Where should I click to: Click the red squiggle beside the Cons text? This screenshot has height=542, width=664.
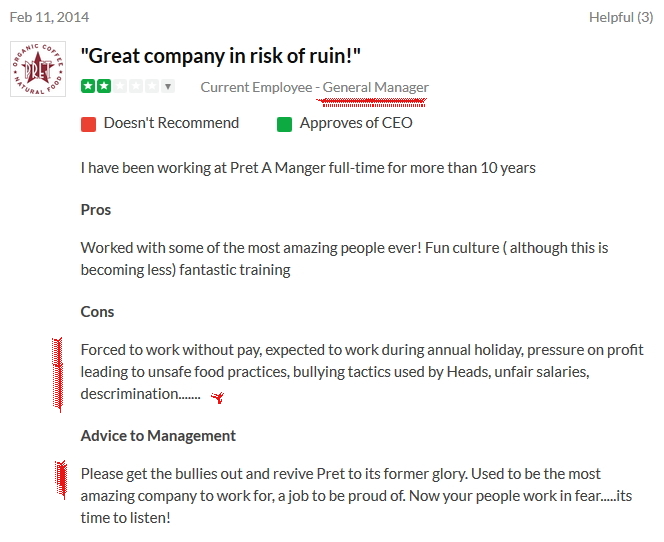click(57, 374)
